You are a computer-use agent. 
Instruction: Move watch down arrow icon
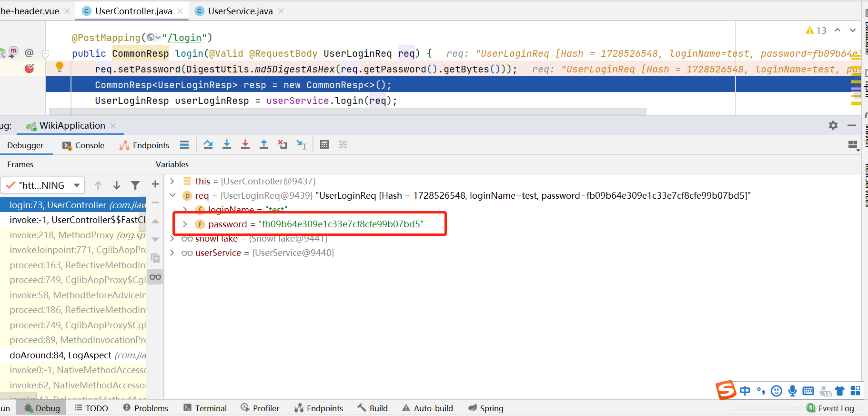[x=155, y=239]
